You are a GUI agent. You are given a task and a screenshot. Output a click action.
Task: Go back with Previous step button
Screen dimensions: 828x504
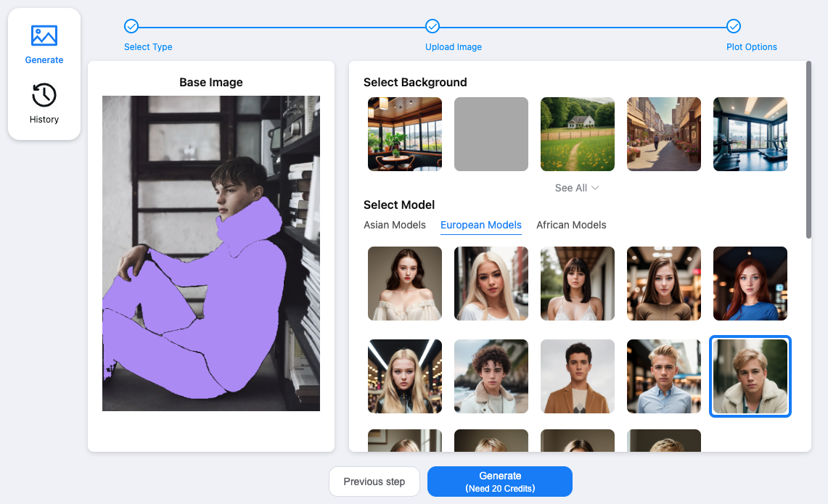374,482
